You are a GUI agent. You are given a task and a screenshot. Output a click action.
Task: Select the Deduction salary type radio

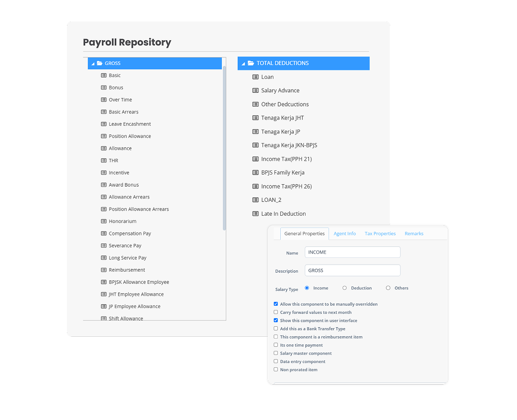pyautogui.click(x=344, y=288)
